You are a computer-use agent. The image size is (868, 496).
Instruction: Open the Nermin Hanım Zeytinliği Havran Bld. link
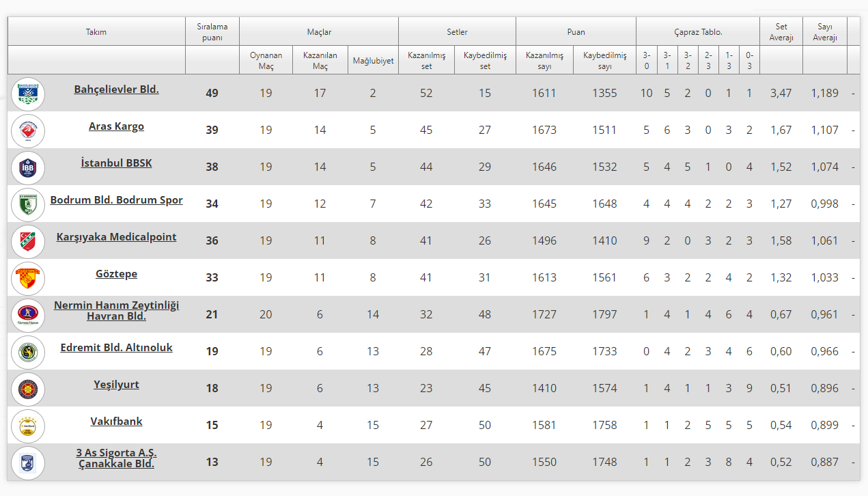coord(116,311)
